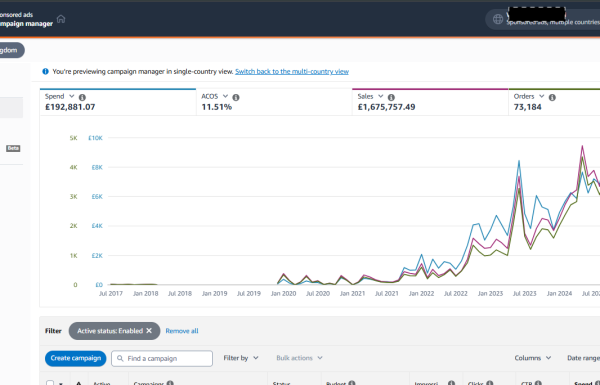This screenshot has width=600, height=385.
Task: Expand the Spend metric dropdown
Action: tap(72, 96)
